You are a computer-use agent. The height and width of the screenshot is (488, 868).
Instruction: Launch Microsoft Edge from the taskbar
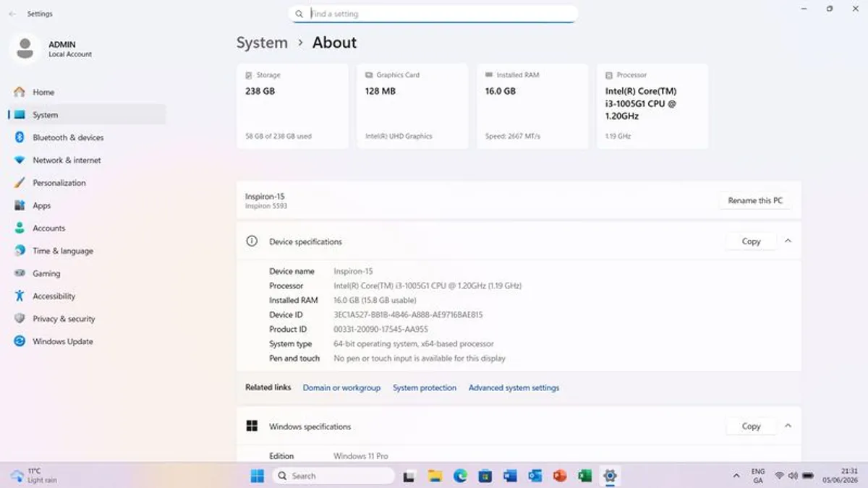coord(460,476)
